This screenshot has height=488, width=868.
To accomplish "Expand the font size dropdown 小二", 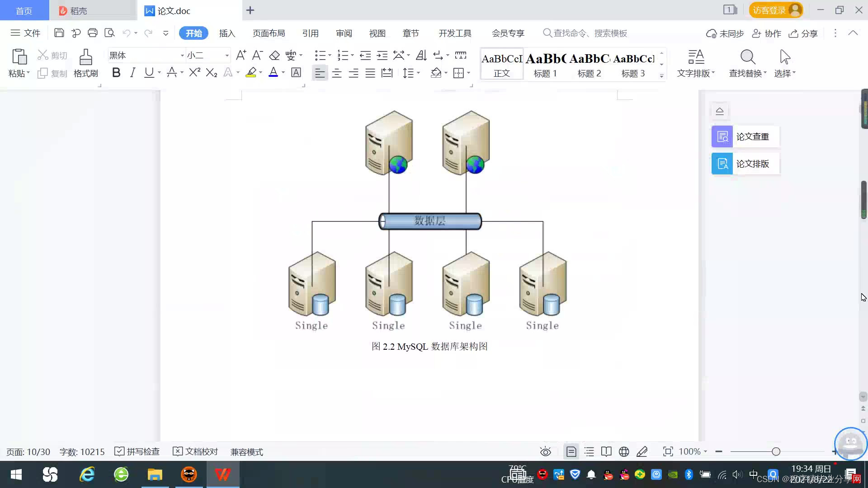I will 227,56.
